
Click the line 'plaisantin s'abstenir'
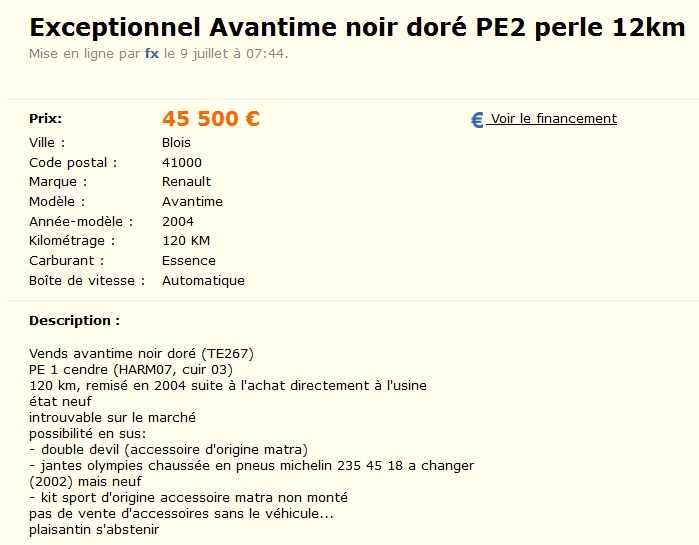94,529
